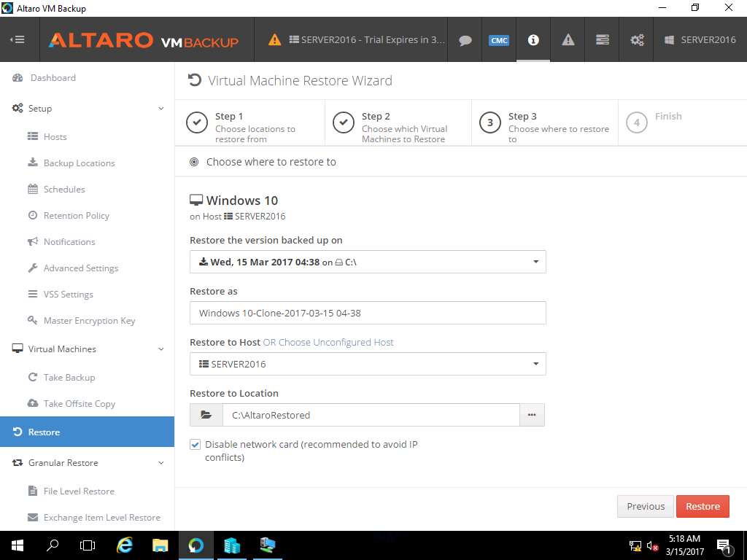Select Take Offsite Copy
Screen dimensions: 747x560
click(79, 404)
